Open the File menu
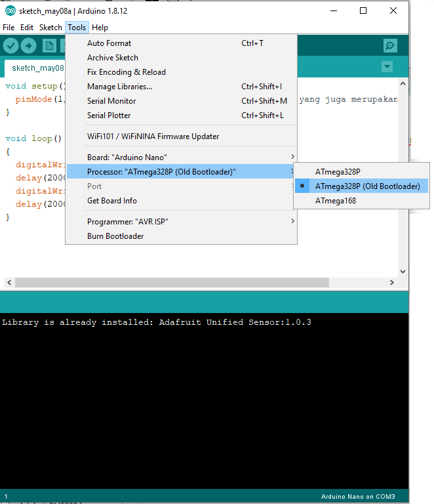434x504 pixels. (x=9, y=28)
